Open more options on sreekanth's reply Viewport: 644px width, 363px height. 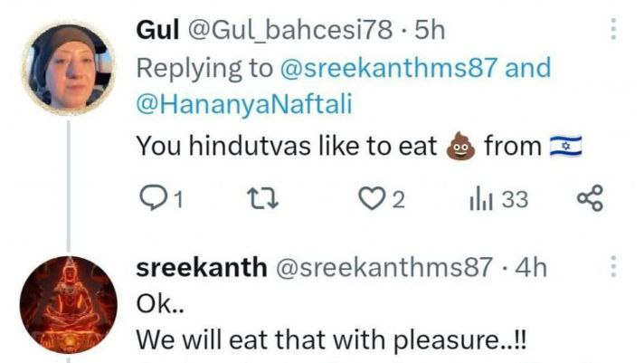pos(614,267)
